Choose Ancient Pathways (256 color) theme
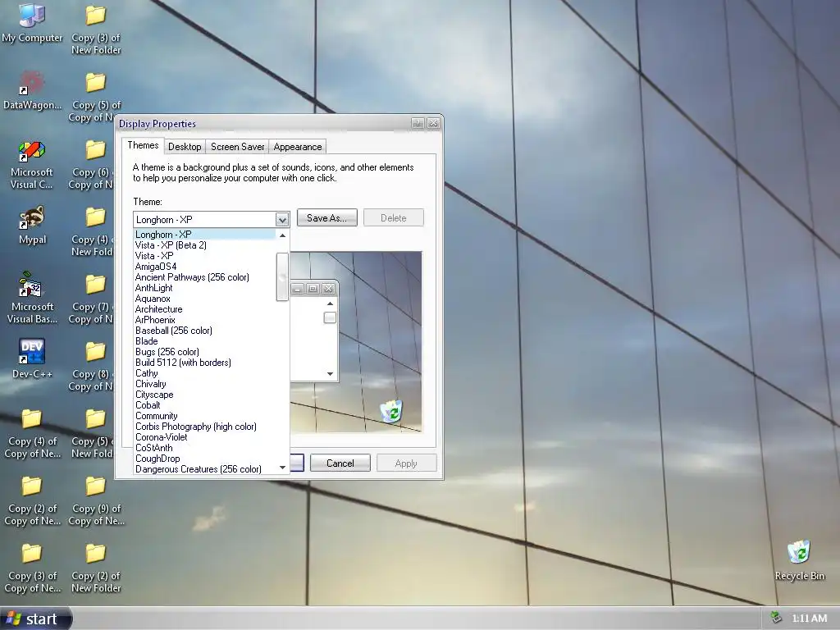The width and height of the screenshot is (840, 630). pos(204,277)
